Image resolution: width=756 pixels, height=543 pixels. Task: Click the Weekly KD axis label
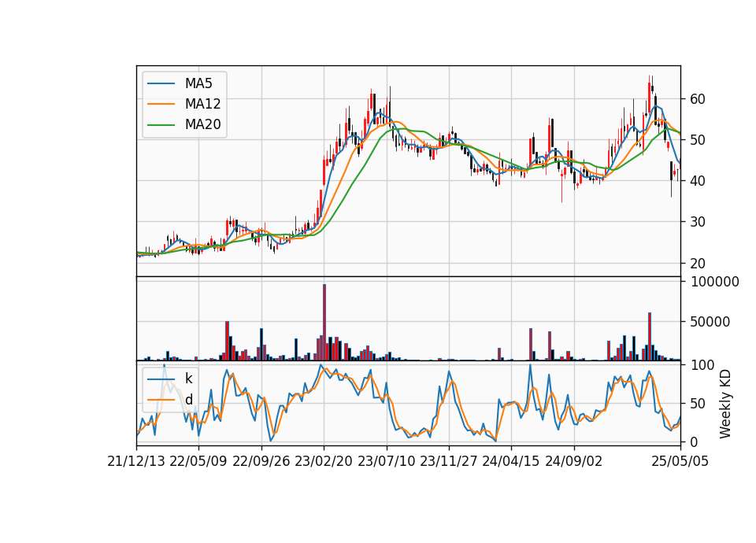tap(725, 404)
